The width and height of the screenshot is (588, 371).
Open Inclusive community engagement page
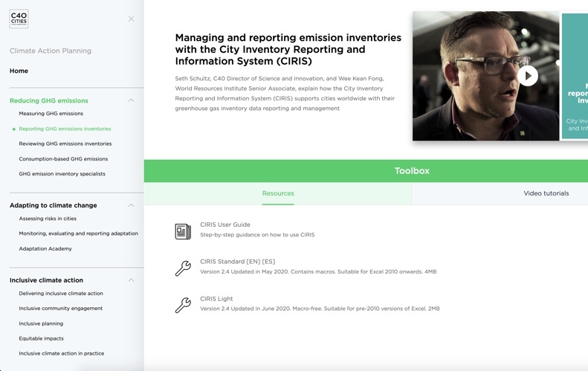point(61,309)
